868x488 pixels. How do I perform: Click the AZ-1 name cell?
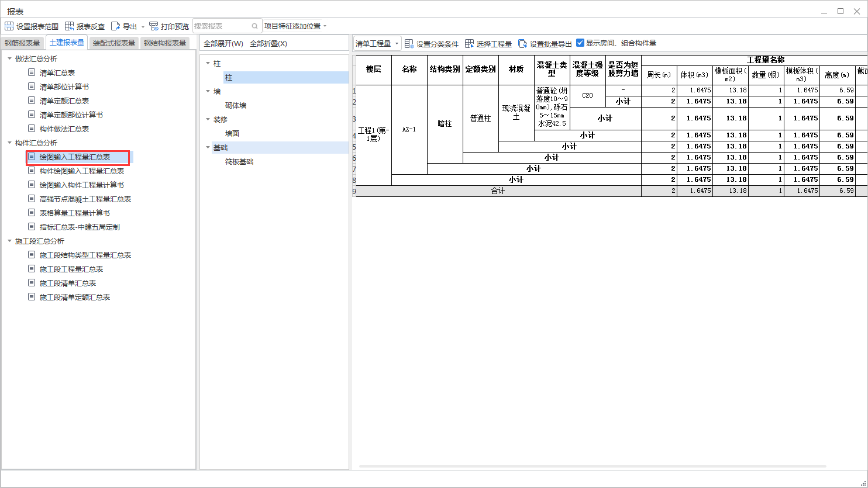click(409, 130)
